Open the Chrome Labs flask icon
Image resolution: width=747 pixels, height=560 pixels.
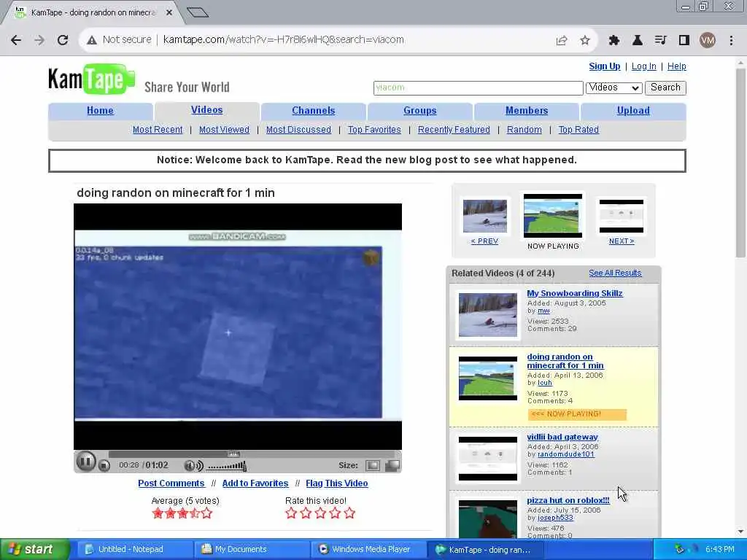(x=637, y=40)
